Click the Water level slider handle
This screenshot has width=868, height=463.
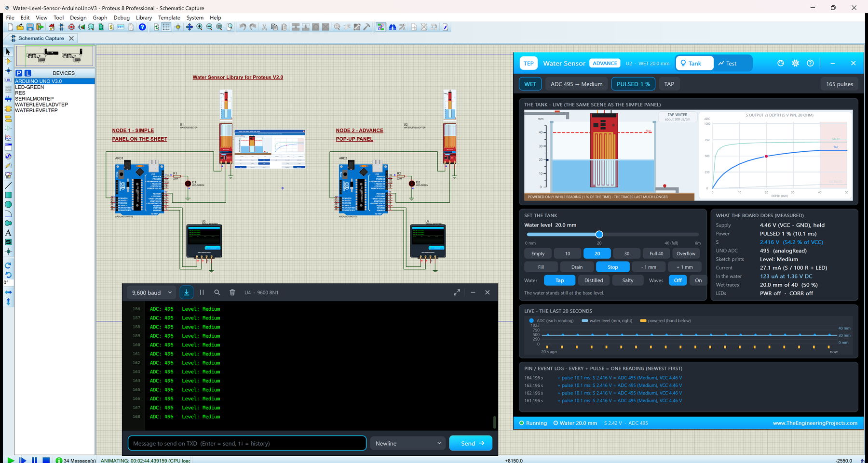pos(599,235)
